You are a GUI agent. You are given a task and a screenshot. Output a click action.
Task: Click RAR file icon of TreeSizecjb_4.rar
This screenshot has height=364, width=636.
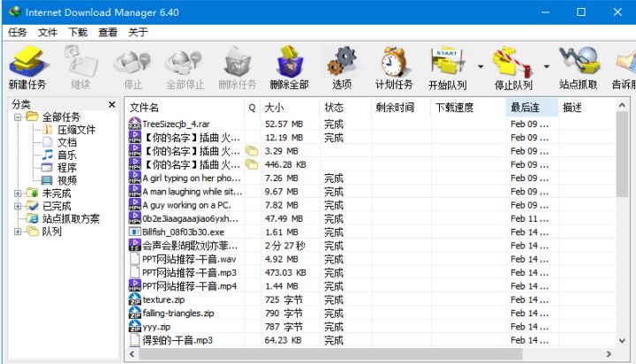134,124
